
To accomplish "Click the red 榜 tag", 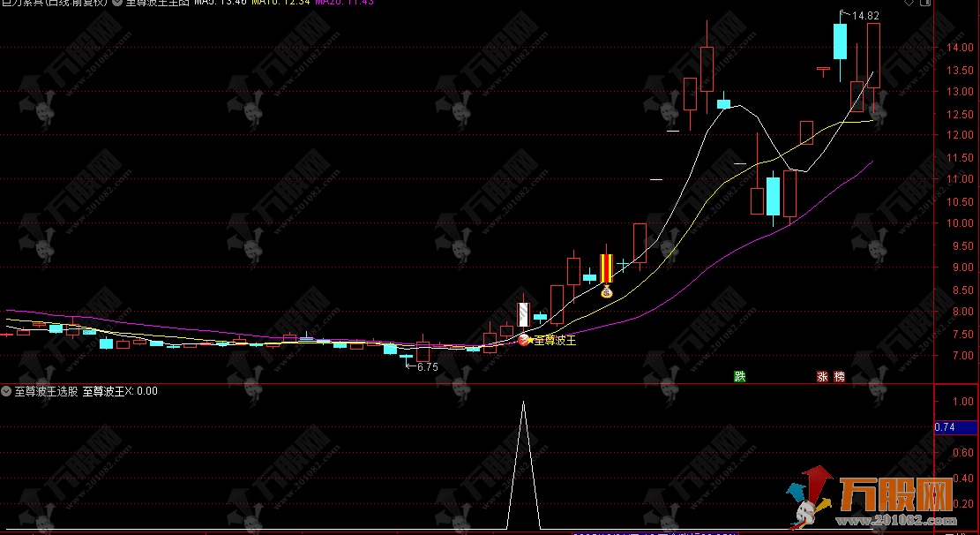I will pyautogui.click(x=840, y=376).
